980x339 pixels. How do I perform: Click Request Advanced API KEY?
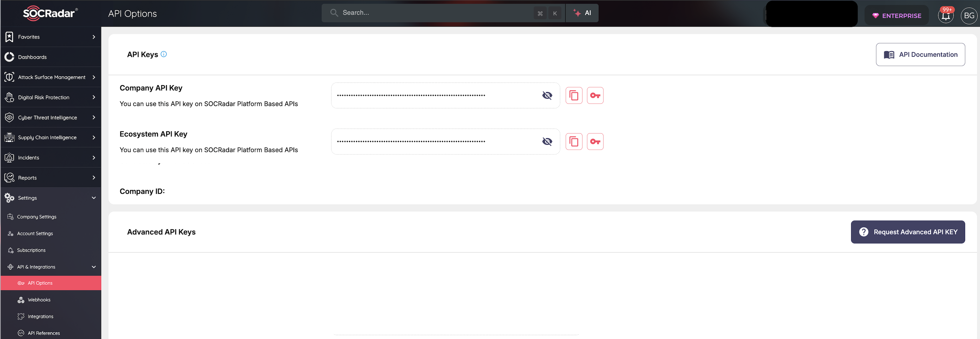tap(908, 232)
